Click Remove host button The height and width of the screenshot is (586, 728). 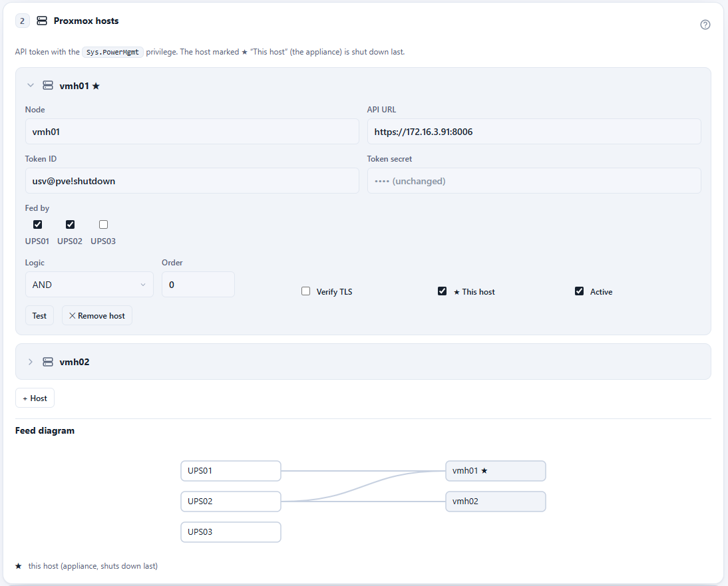pos(97,315)
